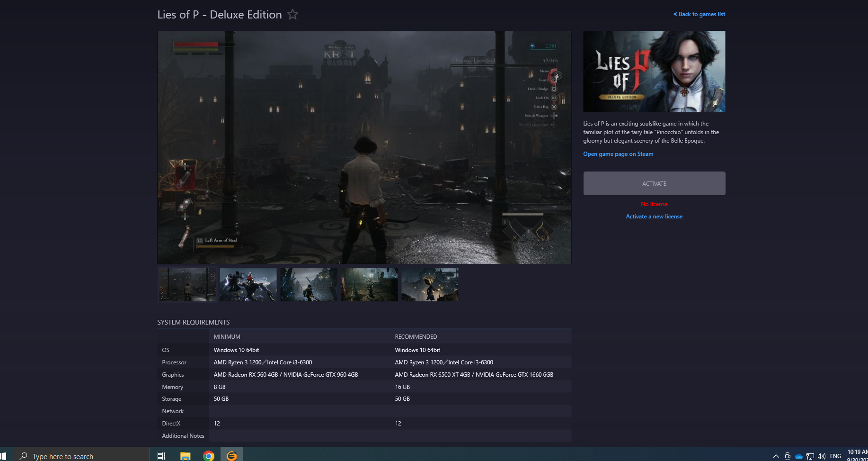
Task: Open the Windows Start menu
Action: pos(3,456)
